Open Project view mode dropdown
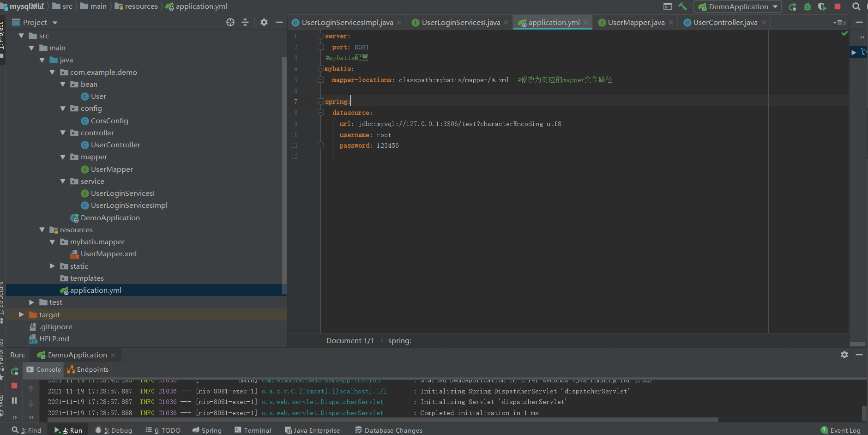868x435 pixels. click(55, 23)
